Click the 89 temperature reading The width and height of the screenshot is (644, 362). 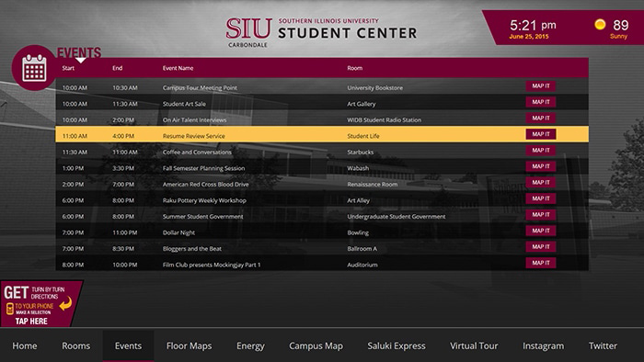pyautogui.click(x=621, y=26)
